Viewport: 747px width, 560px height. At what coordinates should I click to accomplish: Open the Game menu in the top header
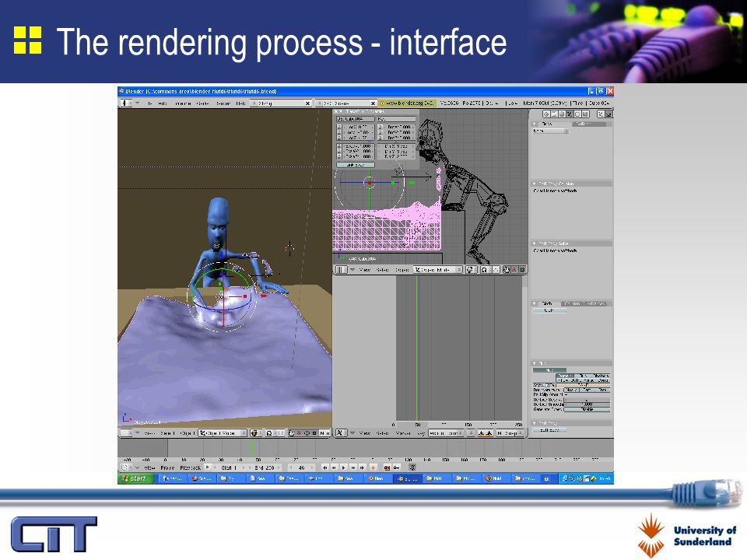coord(202,103)
